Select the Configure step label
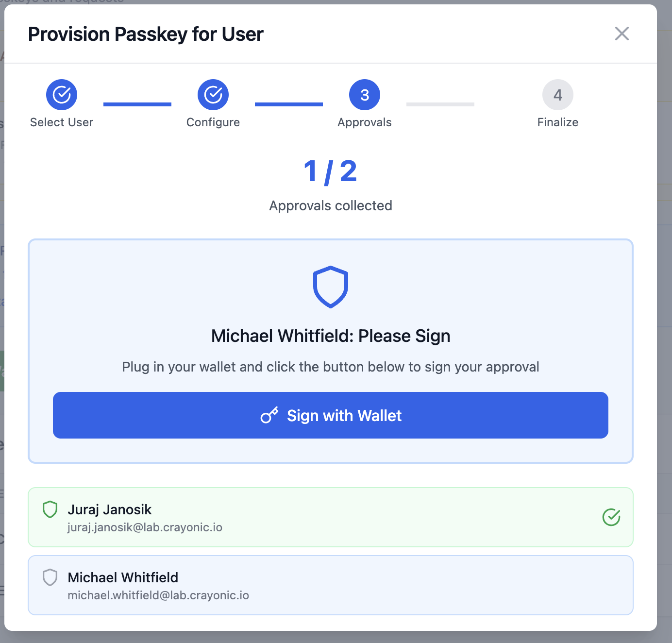Screen dimensions: 672x643 (x=213, y=122)
